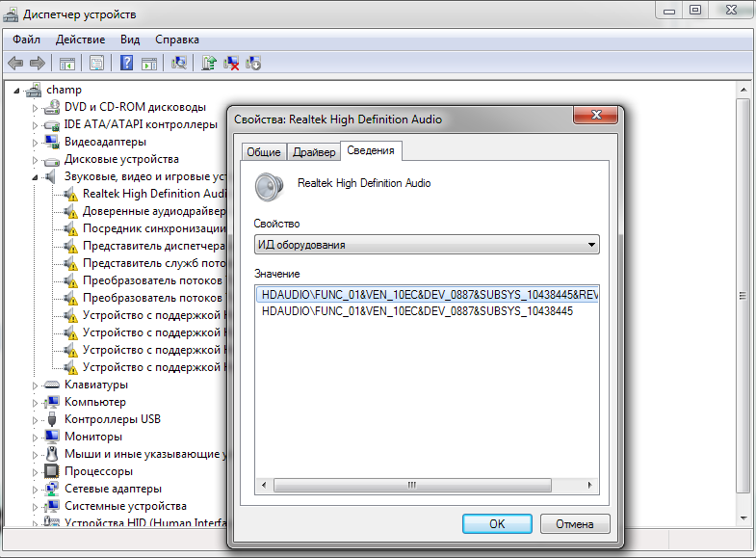
Task: Click the Контроллеры USB plug icon
Action: point(52,419)
